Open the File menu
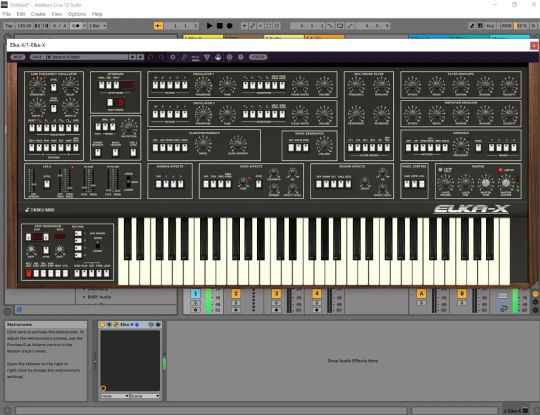 click(x=7, y=14)
